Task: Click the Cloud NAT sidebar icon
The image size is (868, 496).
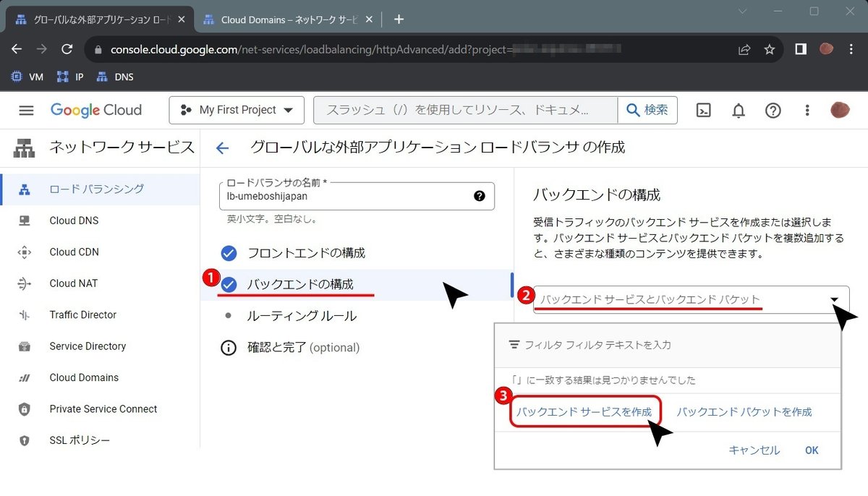Action: coord(25,283)
